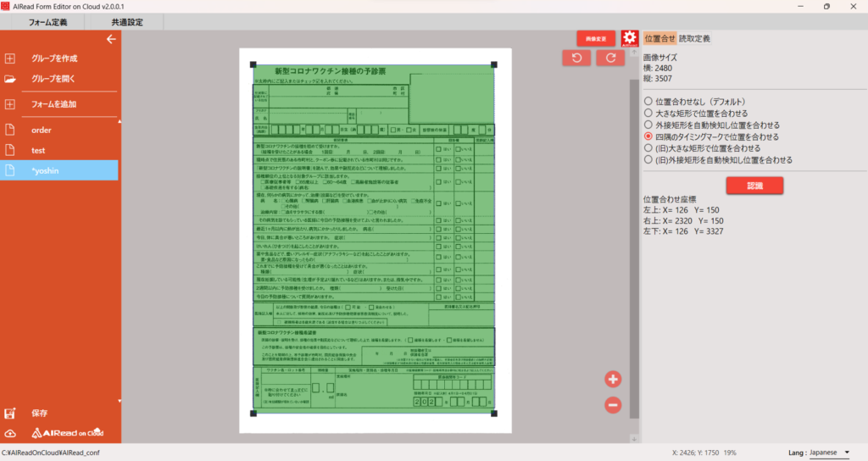
Task: Open the order form in list
Action: pyautogui.click(x=42, y=130)
